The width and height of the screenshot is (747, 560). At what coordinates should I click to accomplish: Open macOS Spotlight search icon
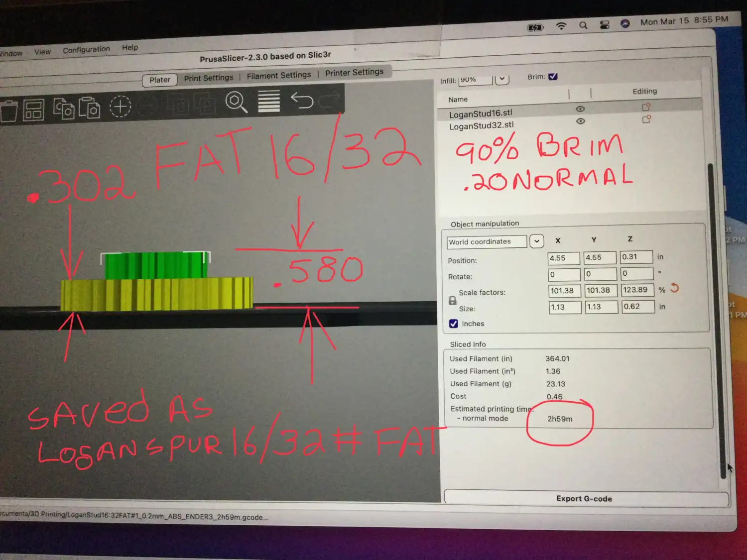pyautogui.click(x=583, y=25)
